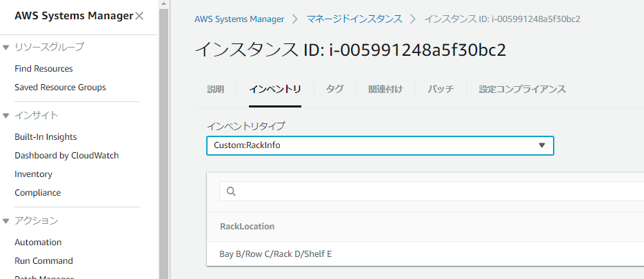
Task: Click the search magnifier icon
Action: coord(231,192)
